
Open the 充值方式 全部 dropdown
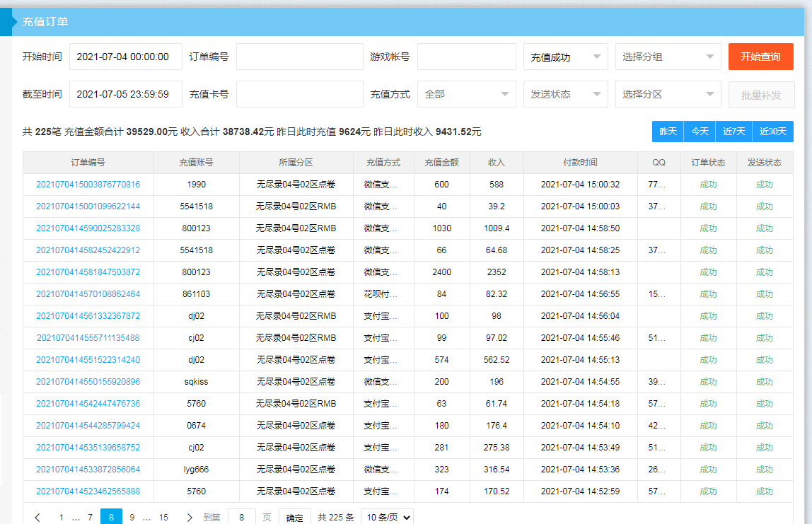[467, 94]
